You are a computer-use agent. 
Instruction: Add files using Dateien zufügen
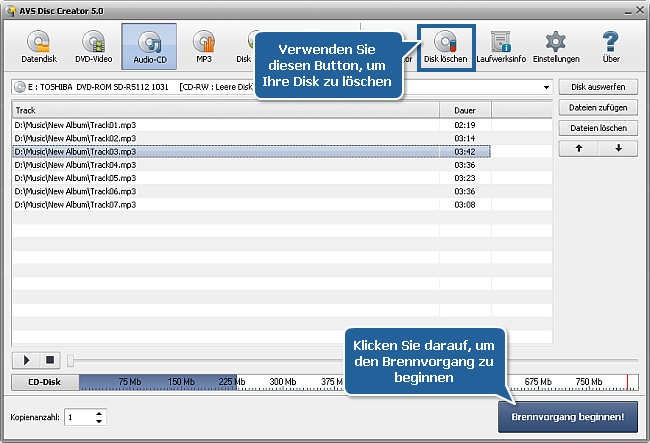(598, 108)
